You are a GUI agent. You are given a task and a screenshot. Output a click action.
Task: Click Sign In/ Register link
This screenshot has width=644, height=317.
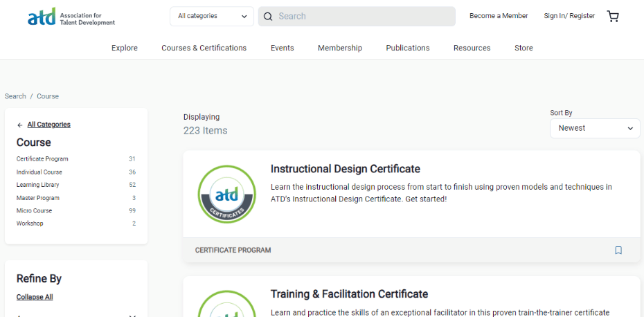(x=569, y=16)
